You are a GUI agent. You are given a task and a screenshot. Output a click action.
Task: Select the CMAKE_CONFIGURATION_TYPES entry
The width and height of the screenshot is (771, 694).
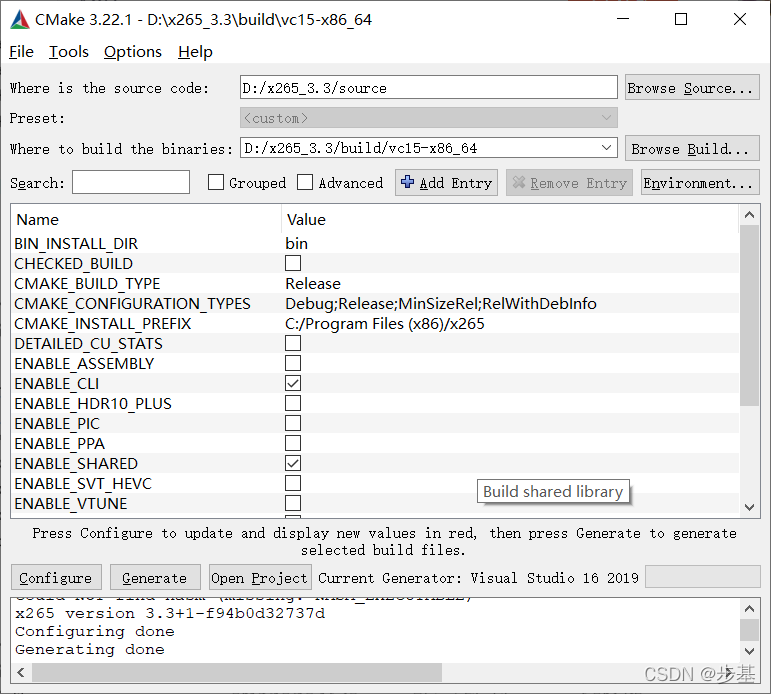[x=132, y=303]
